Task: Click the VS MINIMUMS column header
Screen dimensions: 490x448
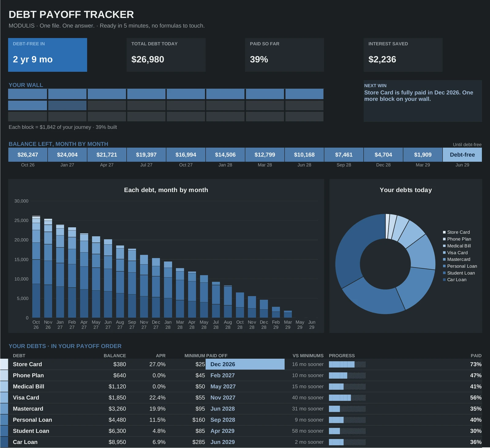Action: click(308, 356)
